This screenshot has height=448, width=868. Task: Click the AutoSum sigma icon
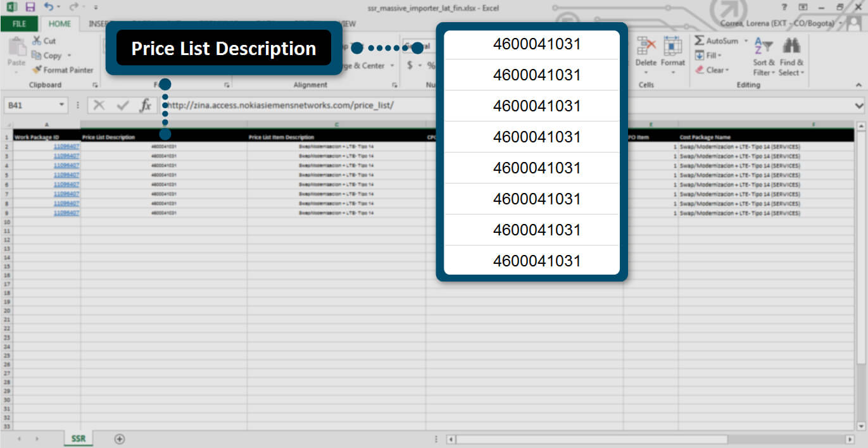click(700, 41)
